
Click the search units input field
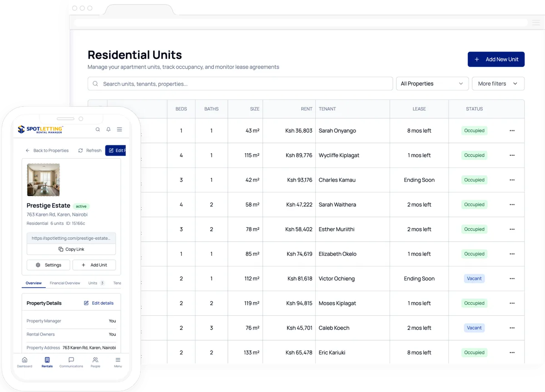coord(240,84)
